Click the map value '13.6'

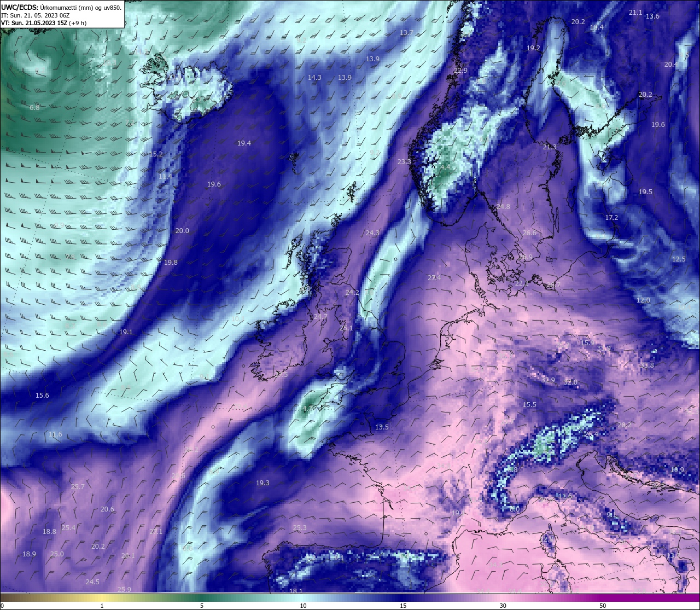click(x=652, y=16)
